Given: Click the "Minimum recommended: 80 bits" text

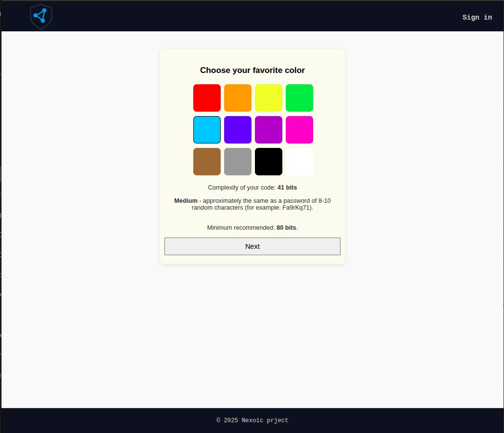Looking at the screenshot, I should pyautogui.click(x=252, y=228).
